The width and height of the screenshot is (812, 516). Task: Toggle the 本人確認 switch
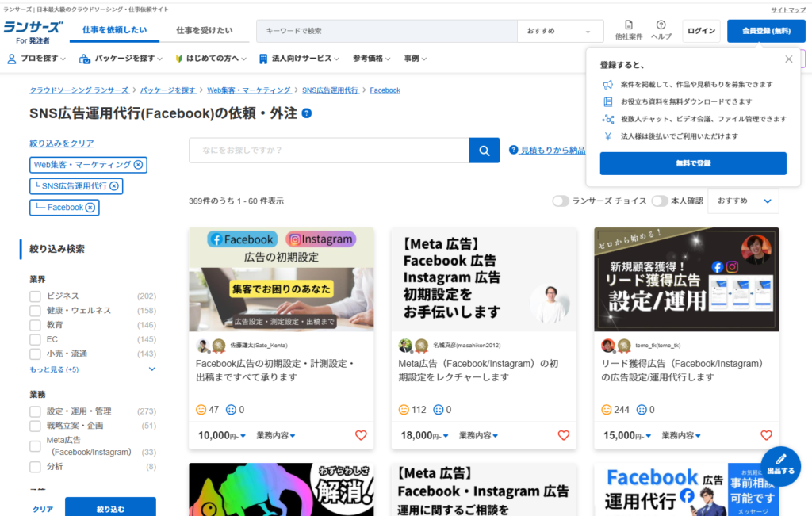(x=660, y=201)
